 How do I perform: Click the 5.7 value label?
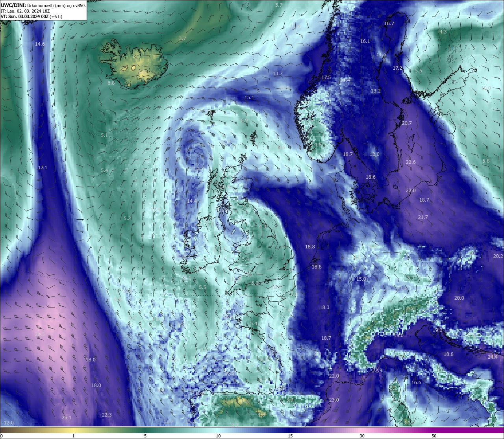tap(279, 5)
